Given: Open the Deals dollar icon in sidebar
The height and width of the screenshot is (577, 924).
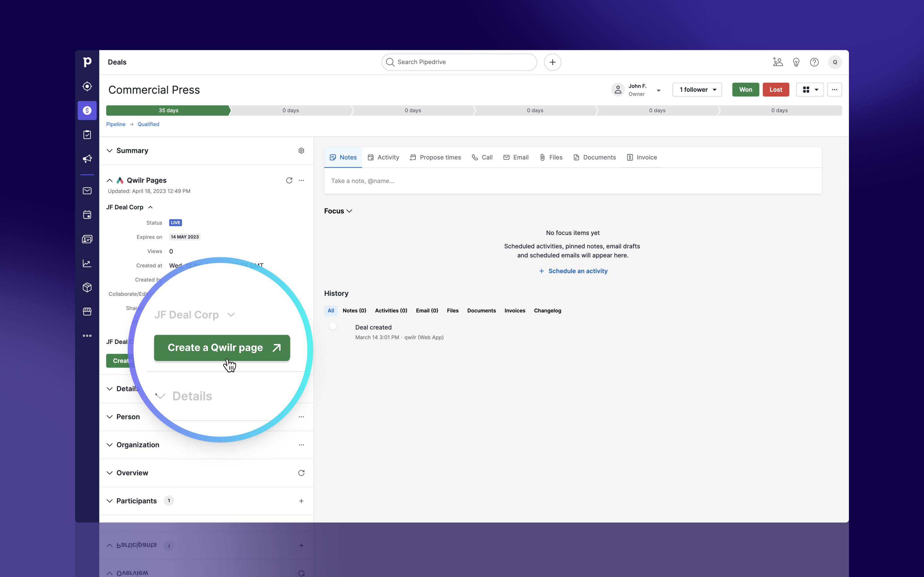Looking at the screenshot, I should 87,111.
